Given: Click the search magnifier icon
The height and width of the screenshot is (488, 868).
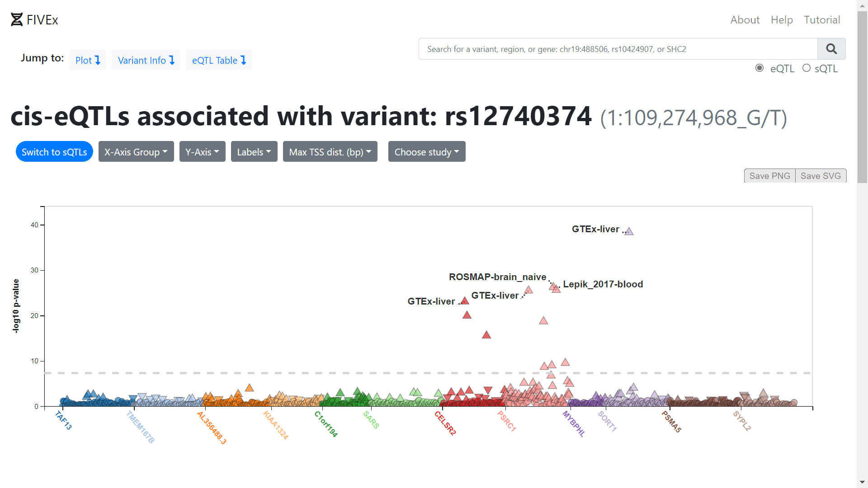Looking at the screenshot, I should [831, 48].
